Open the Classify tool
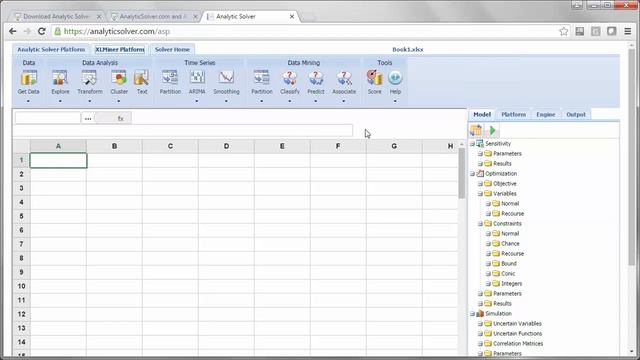 tap(290, 82)
